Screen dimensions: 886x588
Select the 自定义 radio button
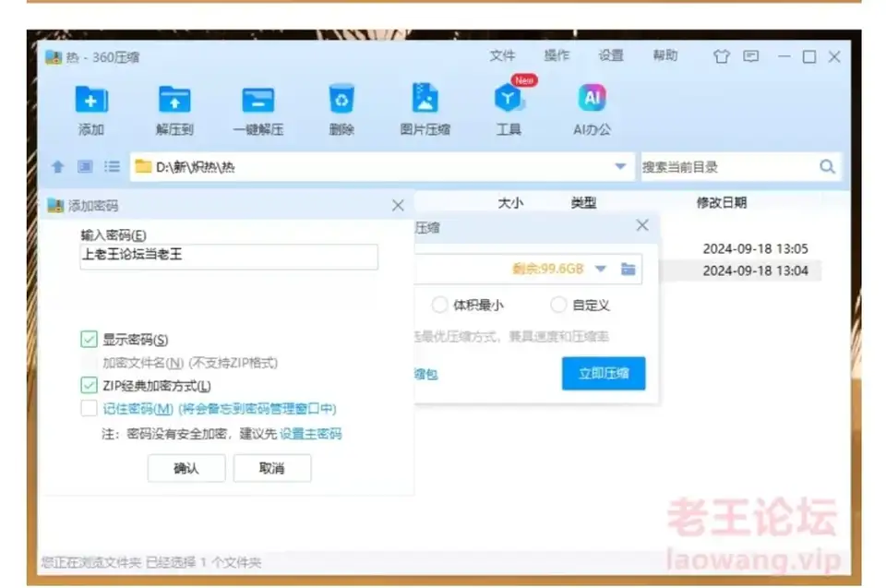click(558, 305)
